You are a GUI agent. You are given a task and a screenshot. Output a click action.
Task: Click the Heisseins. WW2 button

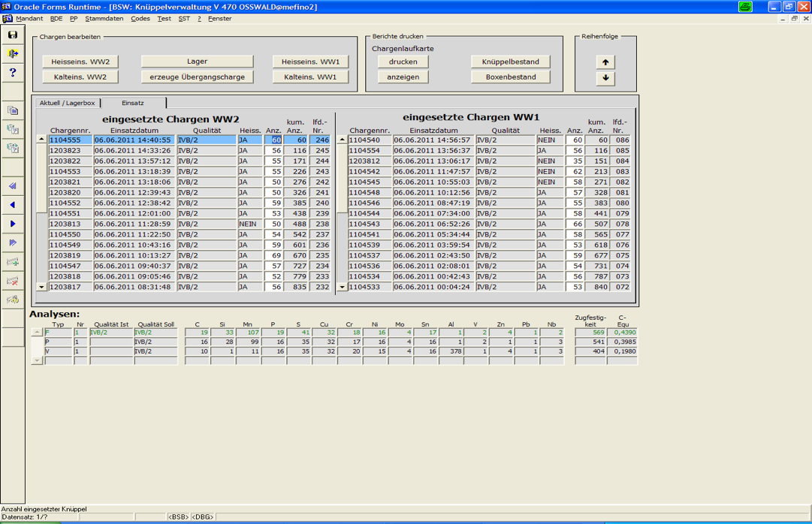tap(80, 62)
